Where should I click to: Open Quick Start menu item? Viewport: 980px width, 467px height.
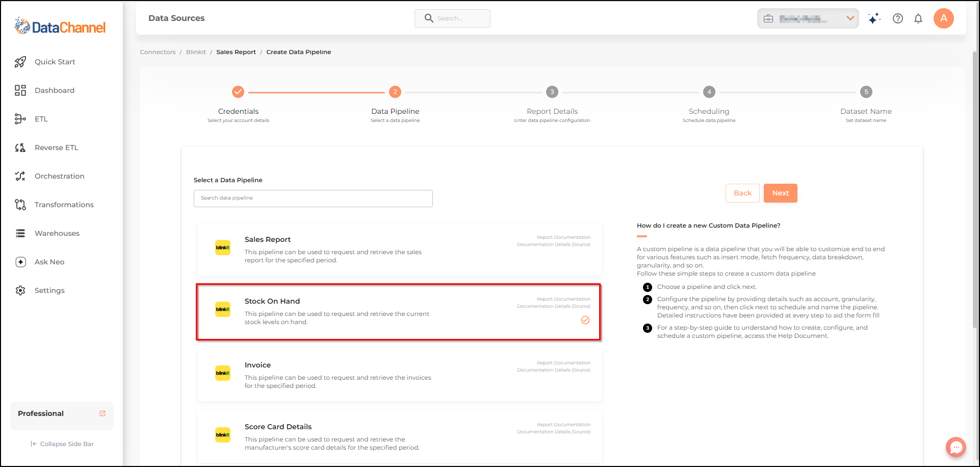click(x=55, y=62)
